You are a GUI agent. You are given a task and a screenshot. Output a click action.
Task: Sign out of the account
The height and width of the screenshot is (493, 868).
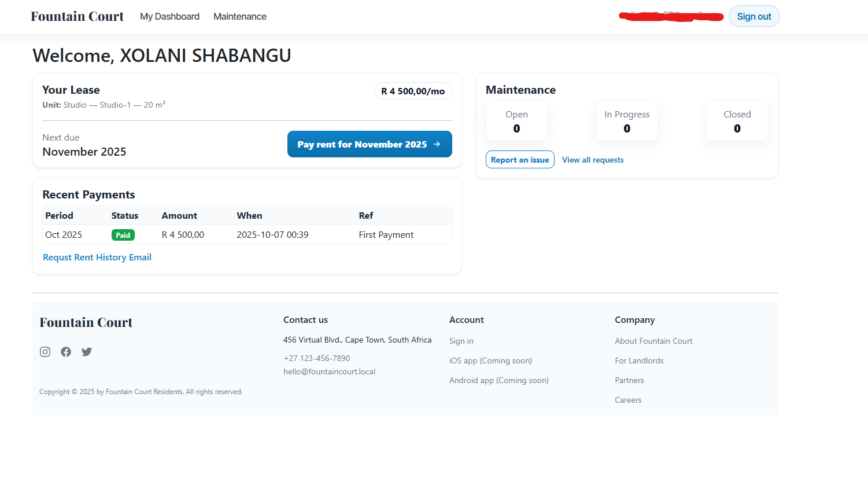(754, 16)
